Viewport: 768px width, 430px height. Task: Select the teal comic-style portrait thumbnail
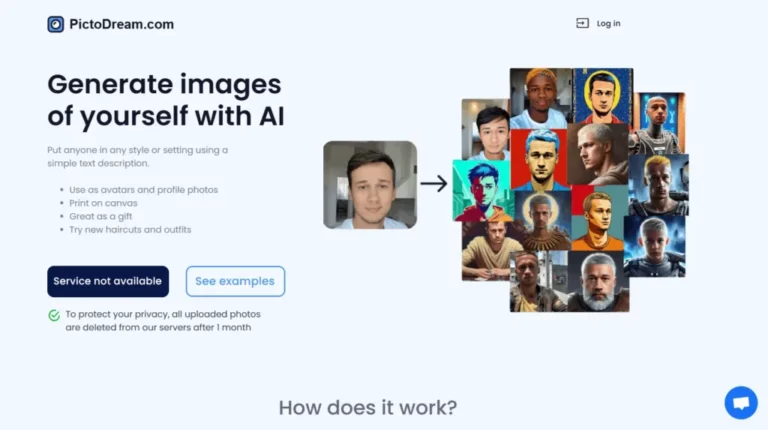[482, 191]
